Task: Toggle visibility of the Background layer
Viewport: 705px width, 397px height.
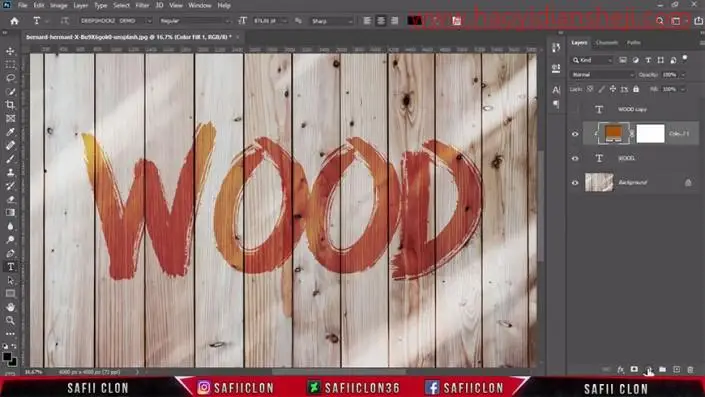Action: 575,183
